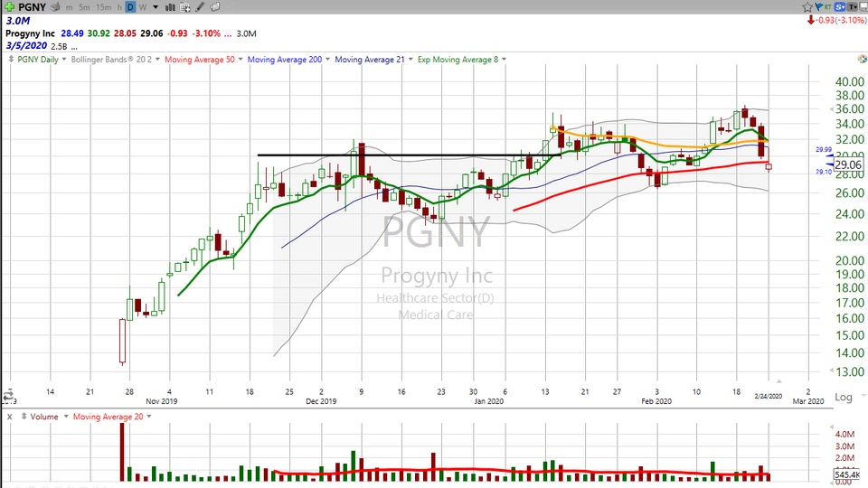Click the 2/24/2020 date marker on time axis
The image size is (868, 488).
pyautogui.click(x=769, y=396)
